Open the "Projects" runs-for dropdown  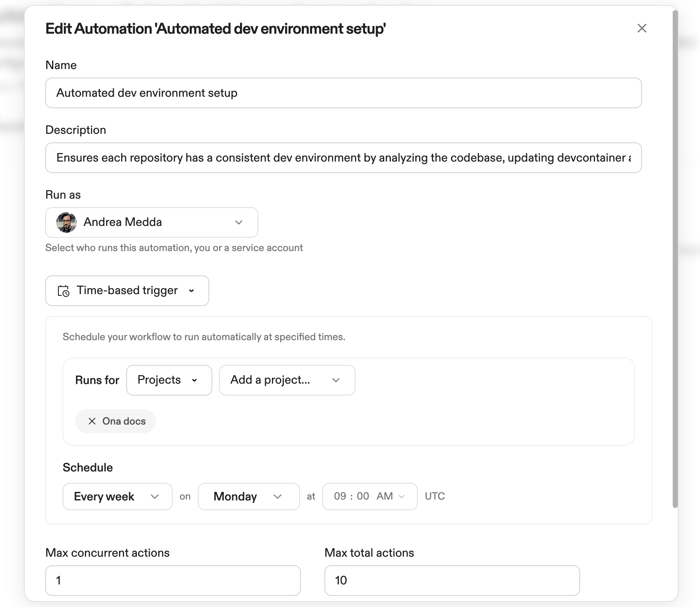pos(169,380)
